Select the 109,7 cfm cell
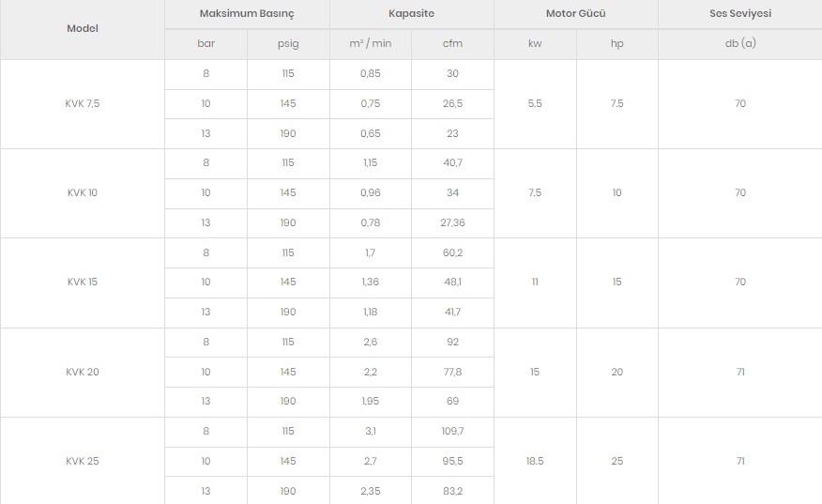Viewport: 822px width, 504px height. (452, 432)
